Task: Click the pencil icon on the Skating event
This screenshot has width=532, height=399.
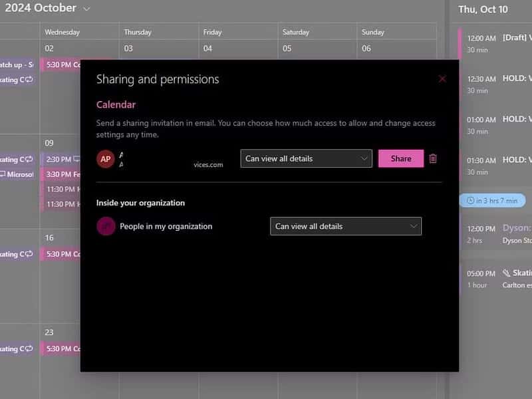Action: click(507, 273)
